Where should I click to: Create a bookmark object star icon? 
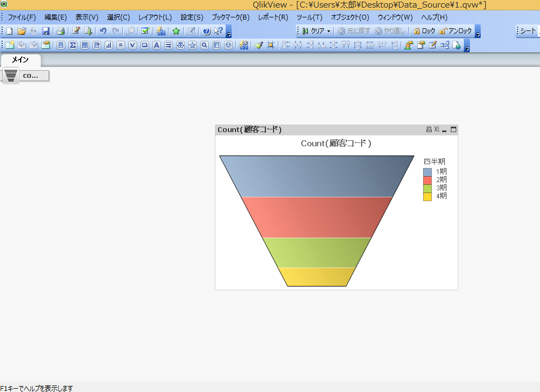[x=192, y=45]
